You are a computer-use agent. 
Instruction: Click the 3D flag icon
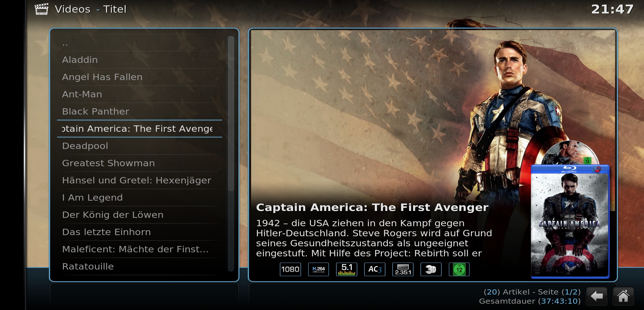pyautogui.click(x=431, y=269)
